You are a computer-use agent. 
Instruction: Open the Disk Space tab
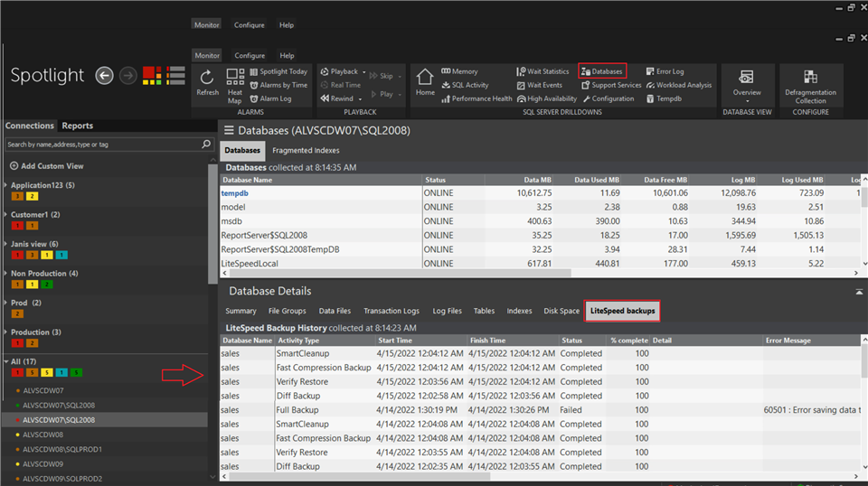[x=561, y=311]
